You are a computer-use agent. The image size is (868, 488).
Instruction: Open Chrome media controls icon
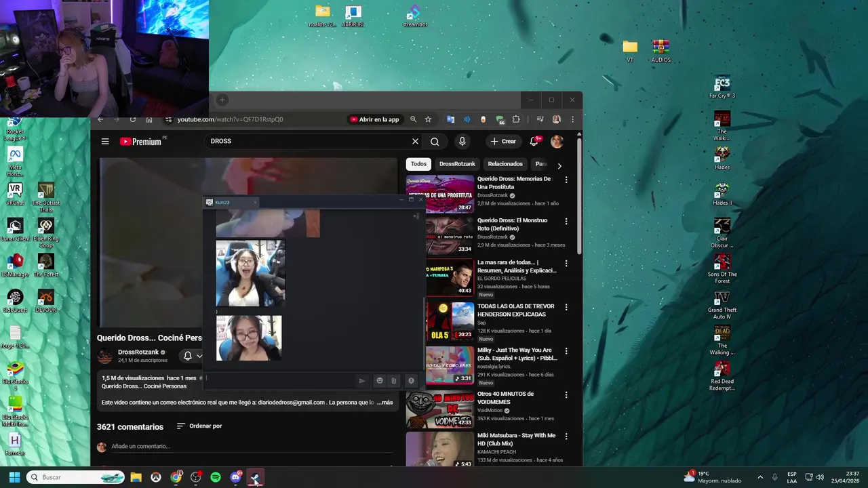540,119
